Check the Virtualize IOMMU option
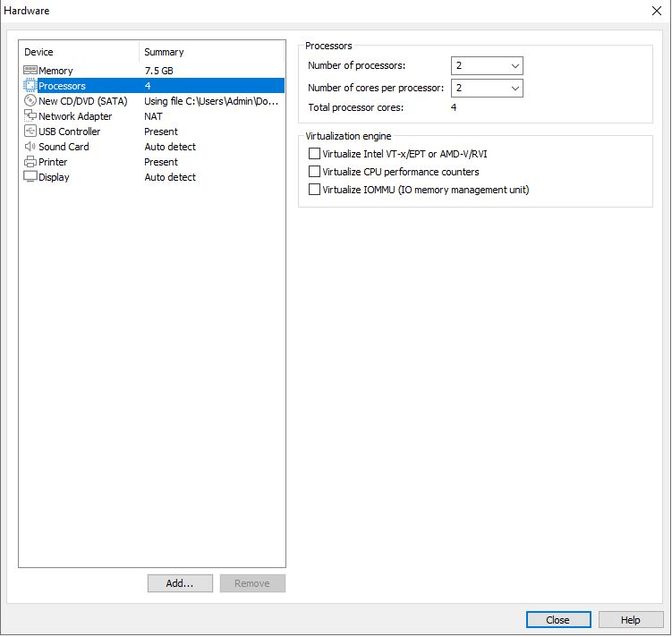 (x=314, y=190)
